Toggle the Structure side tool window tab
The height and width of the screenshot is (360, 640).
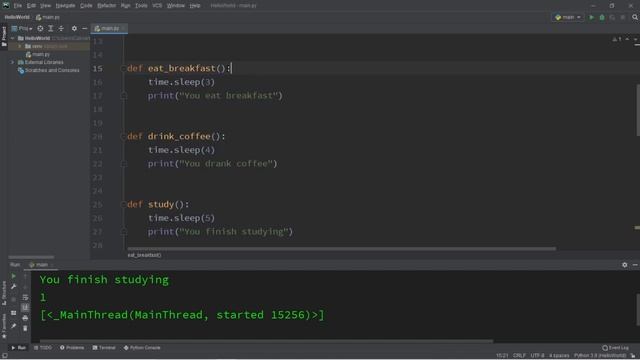4,293
